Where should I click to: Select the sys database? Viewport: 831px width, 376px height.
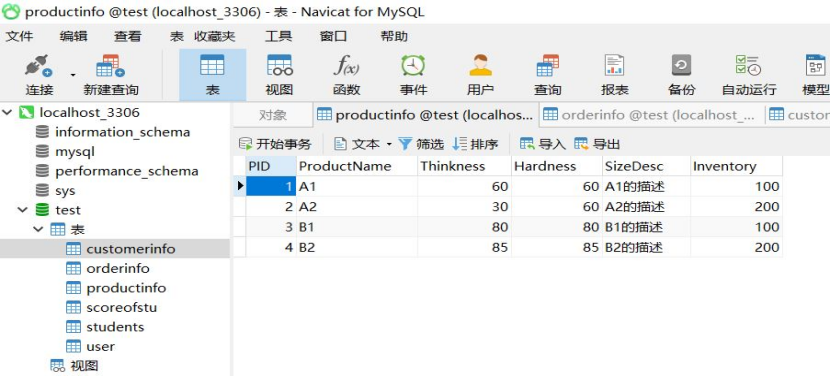tap(65, 191)
